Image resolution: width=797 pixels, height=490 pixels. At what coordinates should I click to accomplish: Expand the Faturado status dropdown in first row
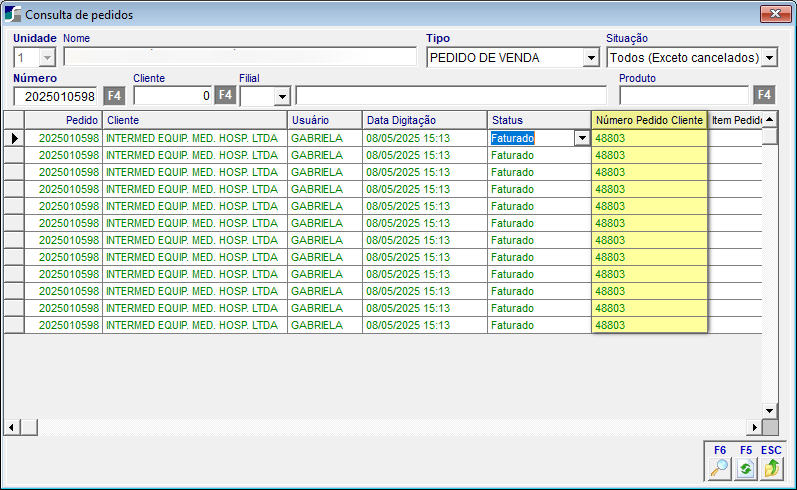[x=581, y=138]
